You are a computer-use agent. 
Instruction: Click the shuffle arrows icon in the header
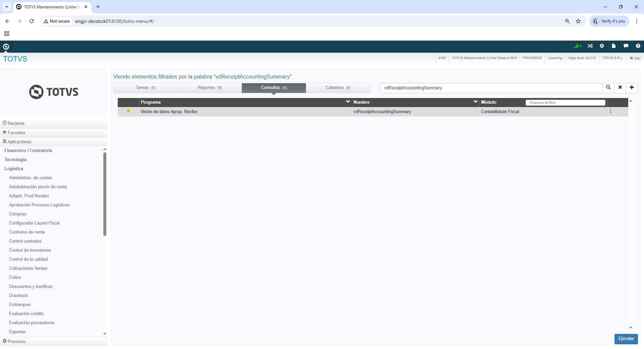click(590, 46)
